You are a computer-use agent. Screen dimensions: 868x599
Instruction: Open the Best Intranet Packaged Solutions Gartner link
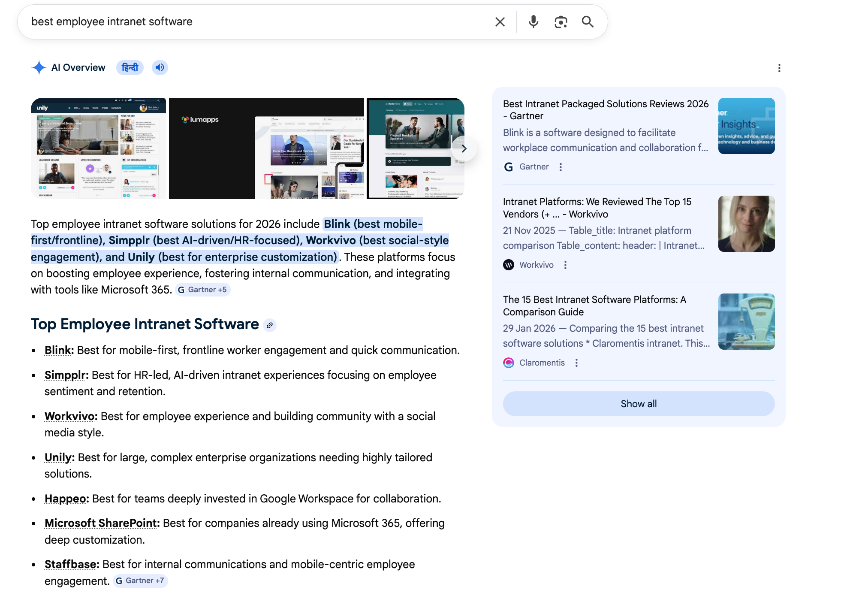(606, 110)
